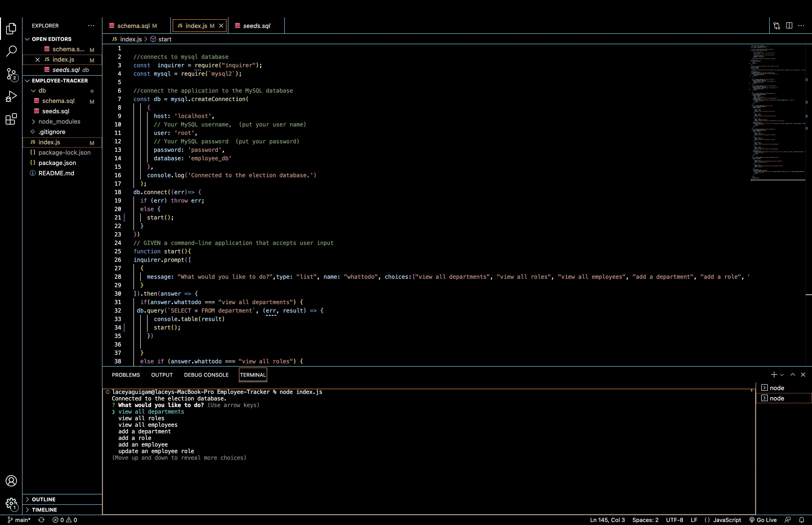The width and height of the screenshot is (812, 525).
Task: Collapse the db folder
Action: pyautogui.click(x=33, y=91)
